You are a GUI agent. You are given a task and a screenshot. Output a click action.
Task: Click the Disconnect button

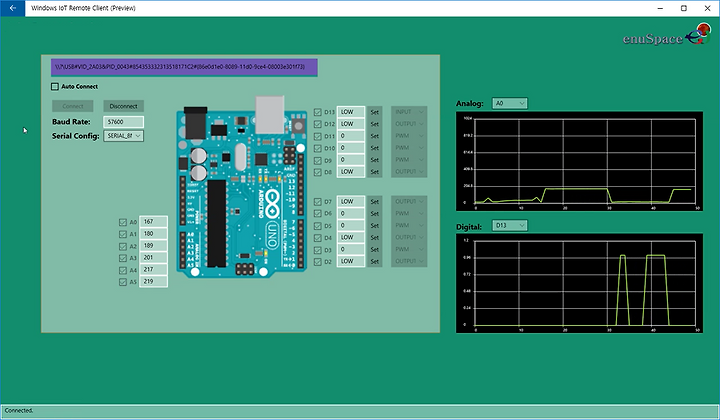tap(124, 106)
